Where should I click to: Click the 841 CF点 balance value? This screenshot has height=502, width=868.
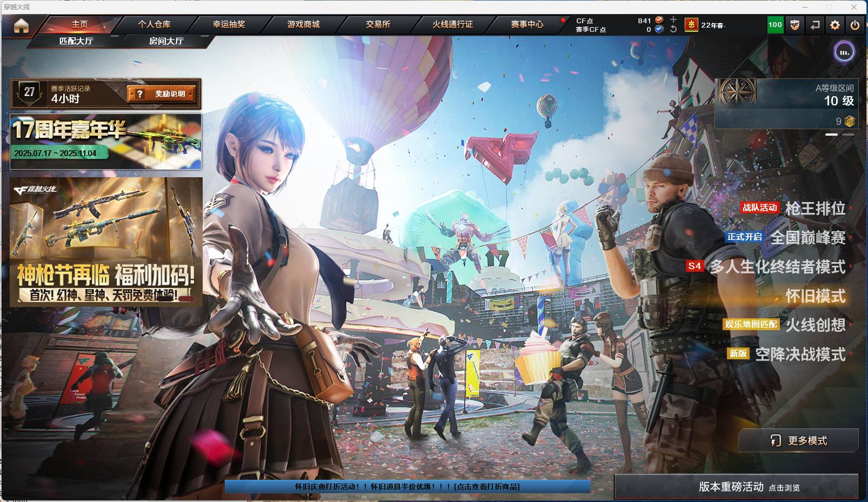coord(644,21)
